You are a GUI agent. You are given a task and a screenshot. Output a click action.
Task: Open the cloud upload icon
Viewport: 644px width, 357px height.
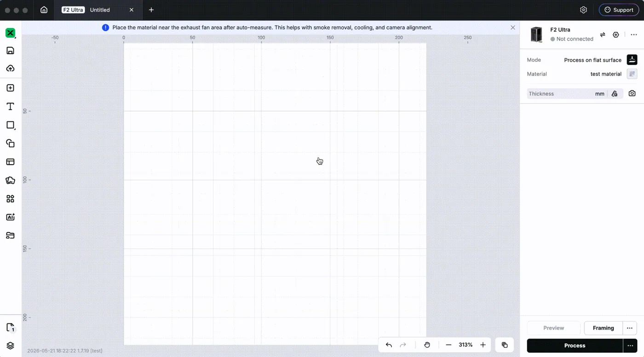click(10, 69)
